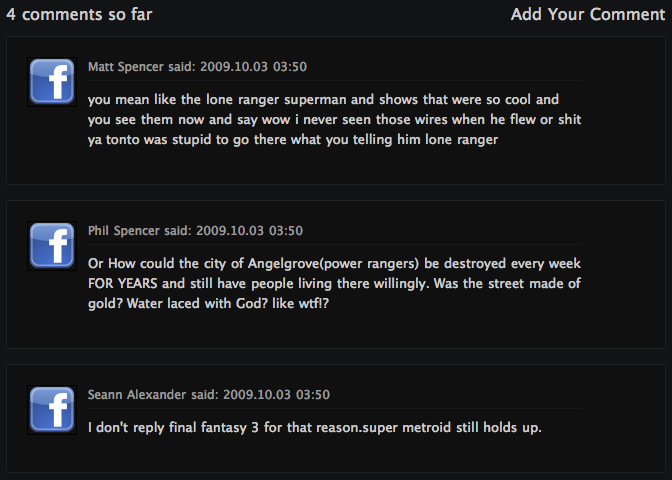Click the lone ranger superman comment text

pos(334,120)
